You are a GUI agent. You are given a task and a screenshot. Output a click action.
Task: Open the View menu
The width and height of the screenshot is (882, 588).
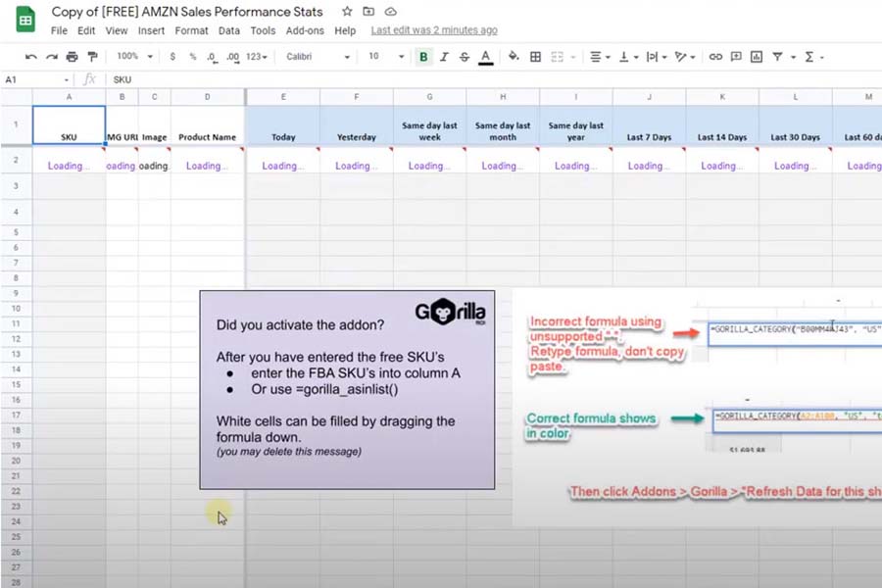point(117,30)
